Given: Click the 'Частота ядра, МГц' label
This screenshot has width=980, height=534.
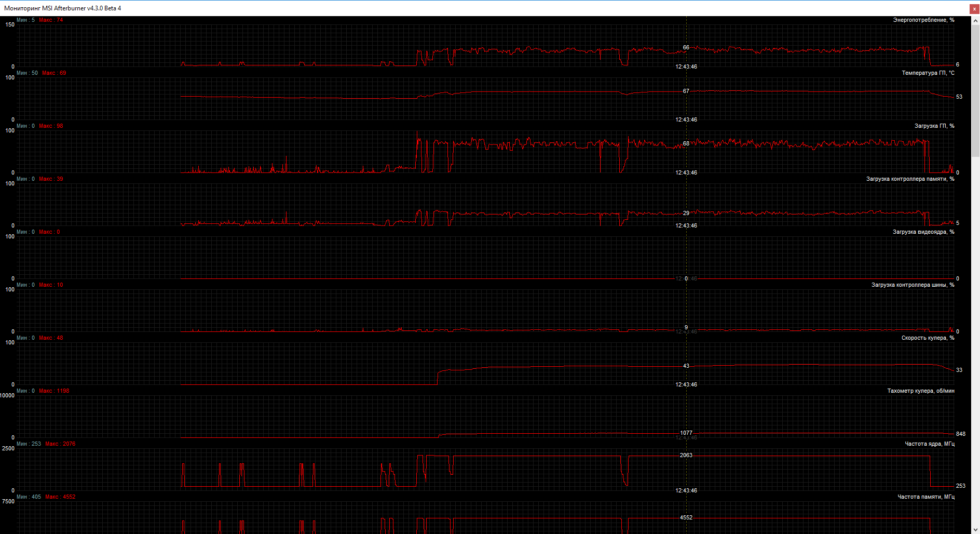Looking at the screenshot, I should point(930,444).
